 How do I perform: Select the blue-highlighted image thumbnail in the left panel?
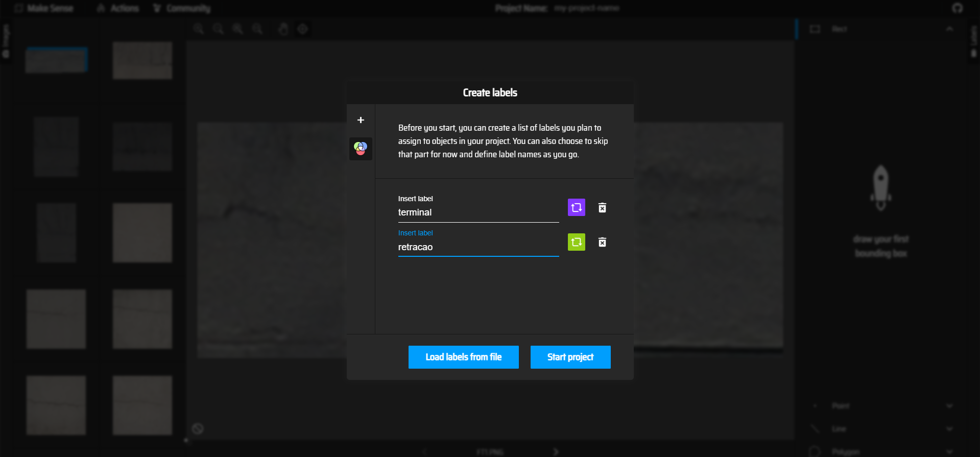point(56,60)
